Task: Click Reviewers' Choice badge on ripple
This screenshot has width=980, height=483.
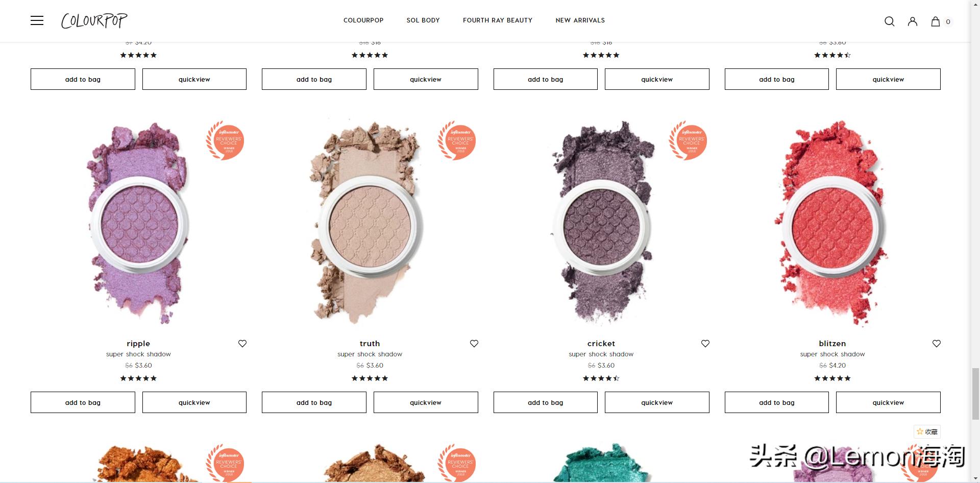Action: [225, 140]
